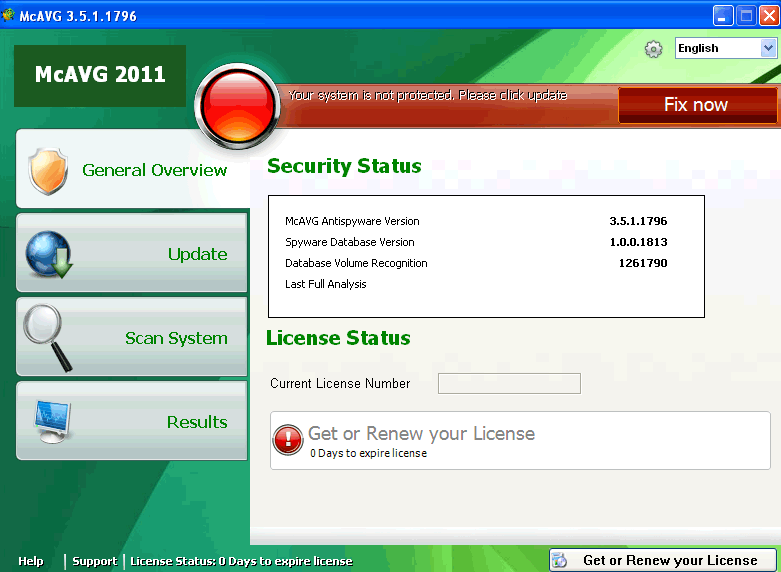Click the red exclamation license warning icon
The image size is (781, 572).
coord(288,440)
